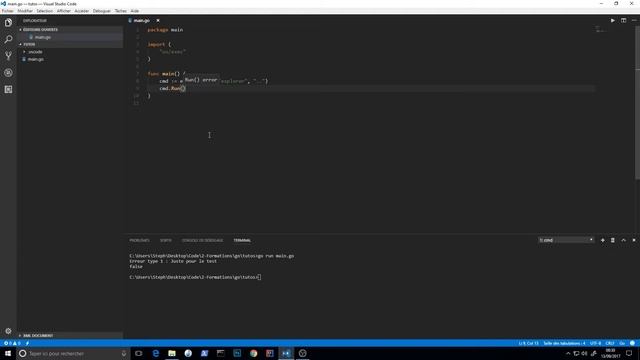The image size is (640, 360).
Task: Click the lightning bolt status bar icon
Action: (x=27, y=343)
